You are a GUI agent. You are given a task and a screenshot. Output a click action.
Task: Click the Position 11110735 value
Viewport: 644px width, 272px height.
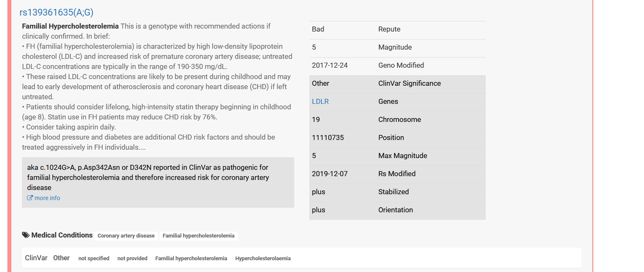[328, 137]
